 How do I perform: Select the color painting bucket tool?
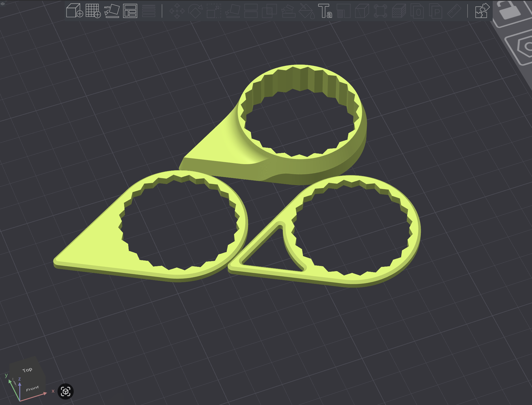coord(306,11)
